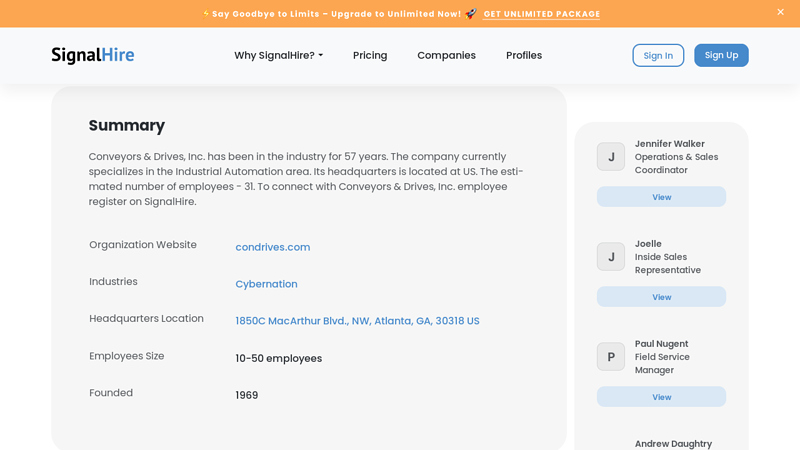
Task: Close the upgrade promotion banner
Action: point(780,12)
